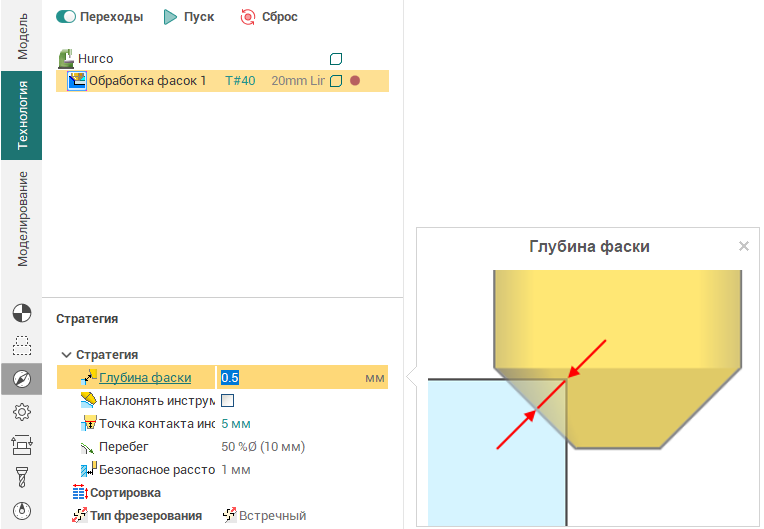Toggle the square marker on Hurco row
The width and height of the screenshot is (764, 529).
pos(336,59)
